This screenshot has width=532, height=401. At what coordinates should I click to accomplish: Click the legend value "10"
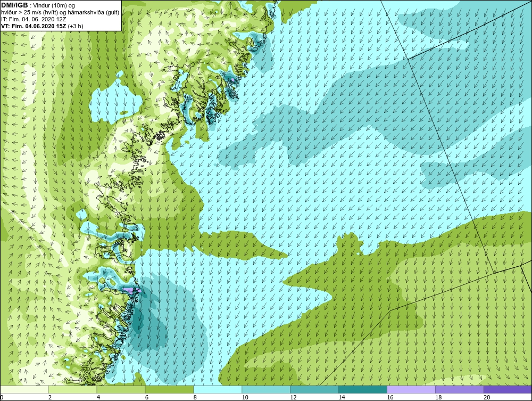(245, 397)
